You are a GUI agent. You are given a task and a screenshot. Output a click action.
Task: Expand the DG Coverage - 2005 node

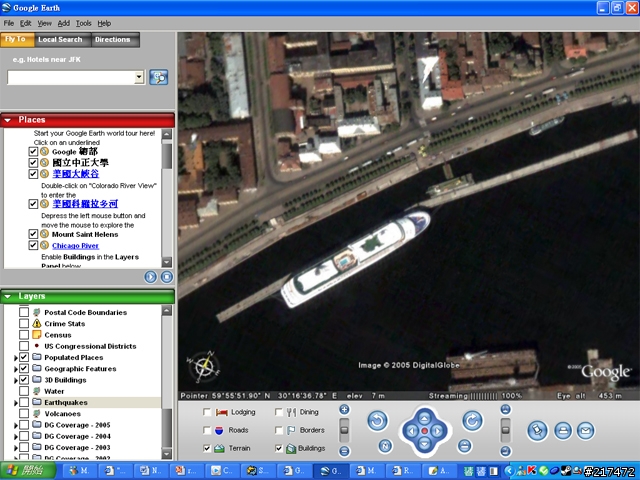(16, 426)
